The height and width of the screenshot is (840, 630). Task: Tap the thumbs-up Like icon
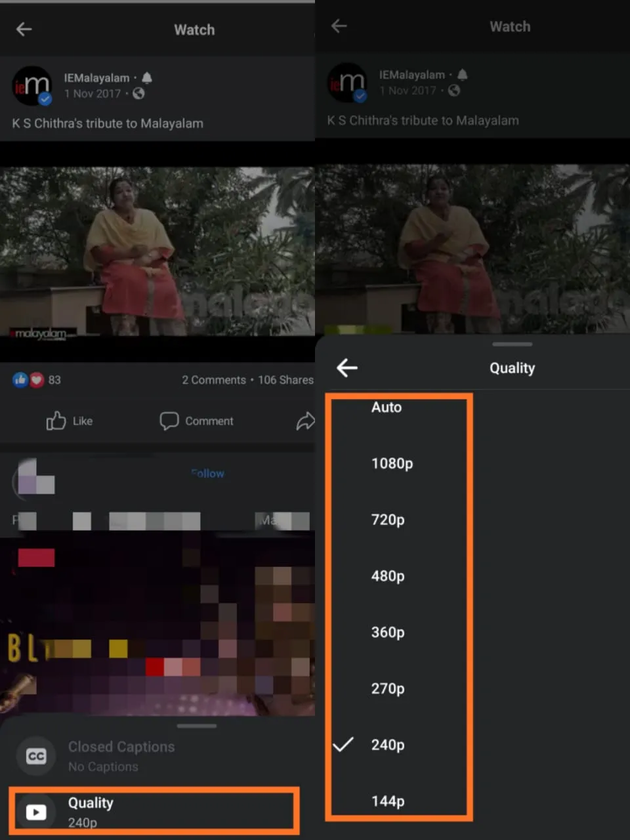click(56, 421)
